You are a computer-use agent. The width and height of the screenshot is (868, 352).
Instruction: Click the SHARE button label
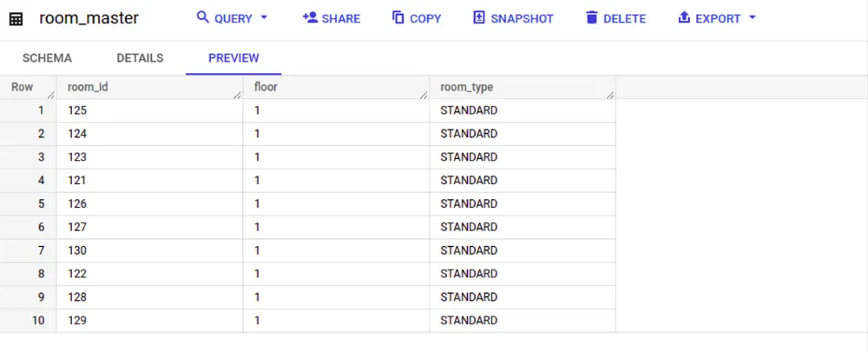tap(341, 19)
